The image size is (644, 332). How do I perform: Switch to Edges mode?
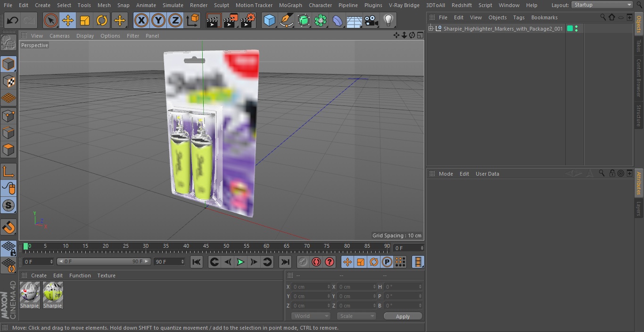click(x=8, y=133)
